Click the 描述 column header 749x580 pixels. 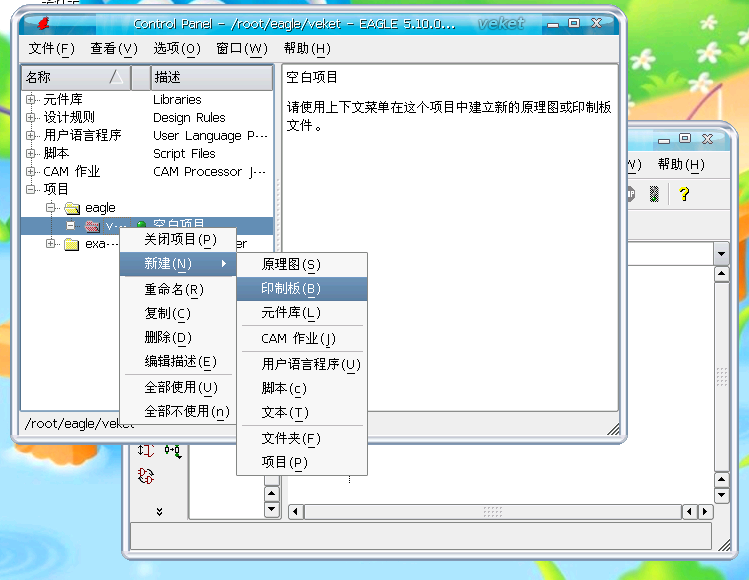tap(212, 77)
